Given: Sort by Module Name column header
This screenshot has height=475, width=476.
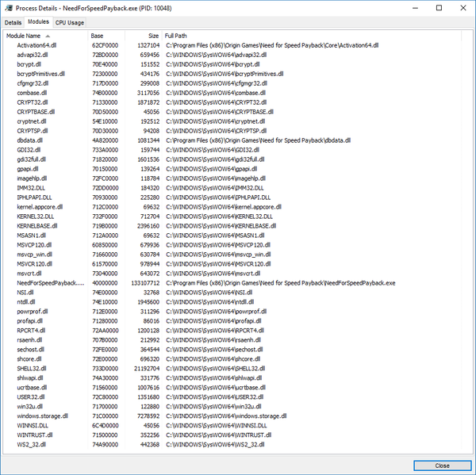Looking at the screenshot, I should (x=46, y=36).
